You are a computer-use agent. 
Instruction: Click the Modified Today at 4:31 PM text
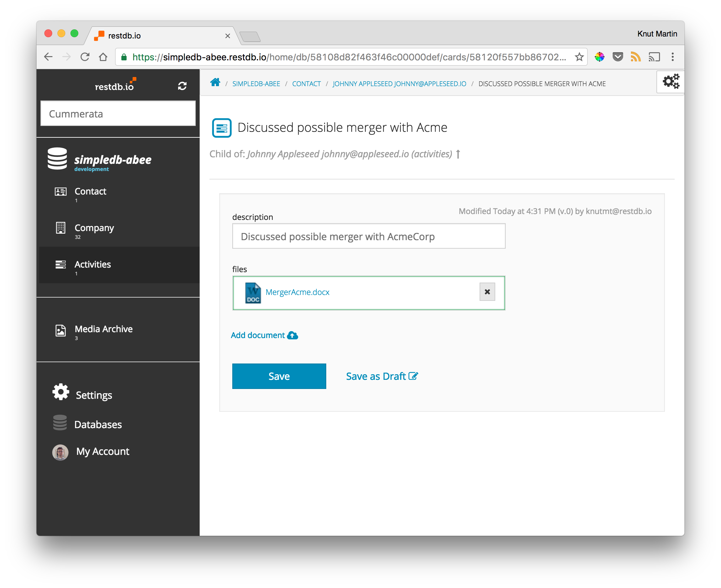point(555,211)
